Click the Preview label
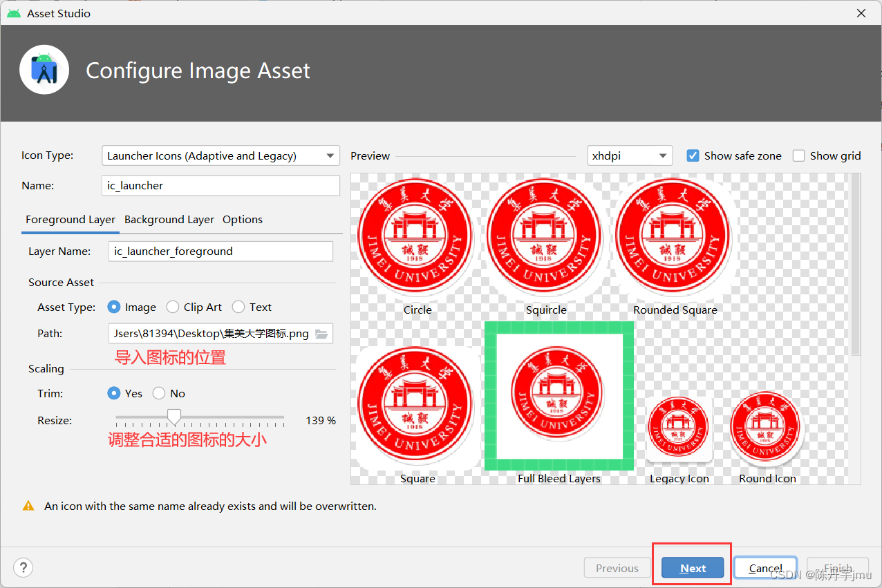 (x=370, y=155)
